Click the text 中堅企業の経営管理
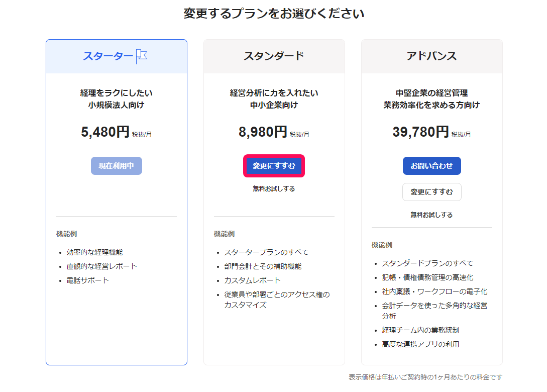 click(432, 93)
